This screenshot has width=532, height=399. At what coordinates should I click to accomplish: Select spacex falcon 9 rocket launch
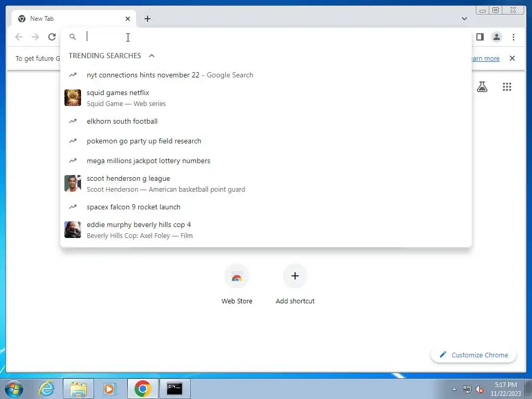coord(266,207)
